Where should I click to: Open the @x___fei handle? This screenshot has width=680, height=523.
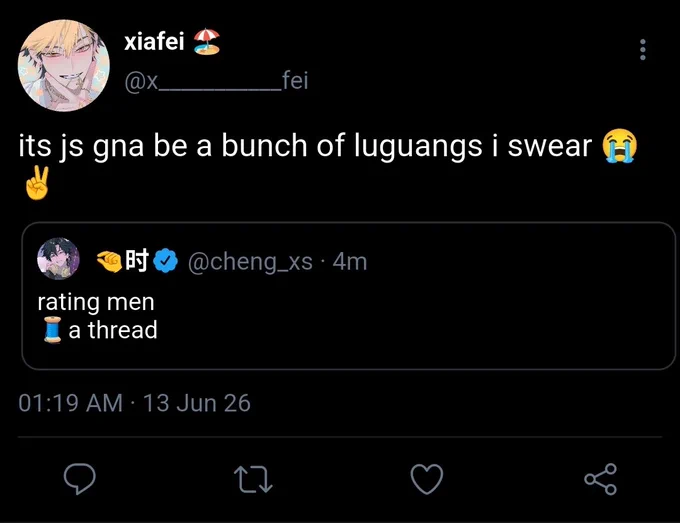click(x=216, y=81)
